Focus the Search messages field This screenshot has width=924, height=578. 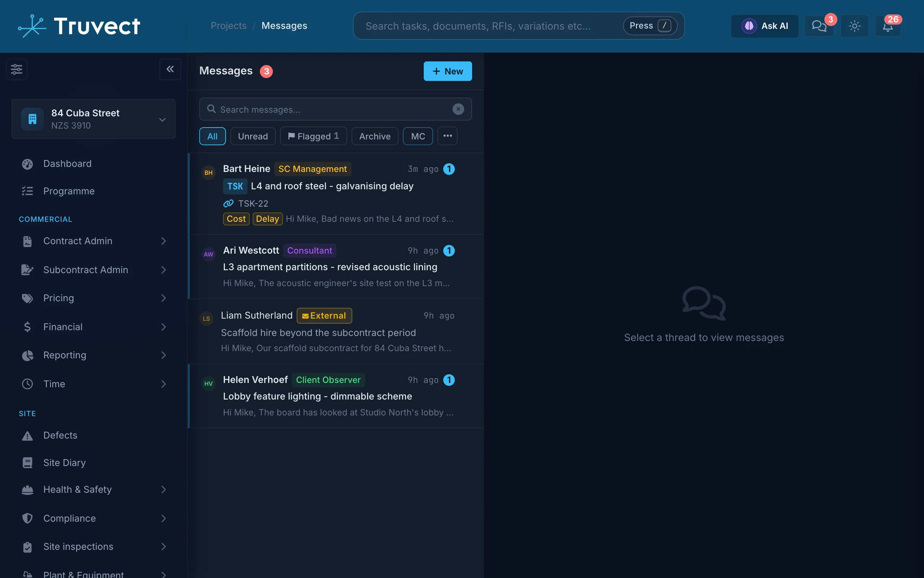click(x=335, y=109)
